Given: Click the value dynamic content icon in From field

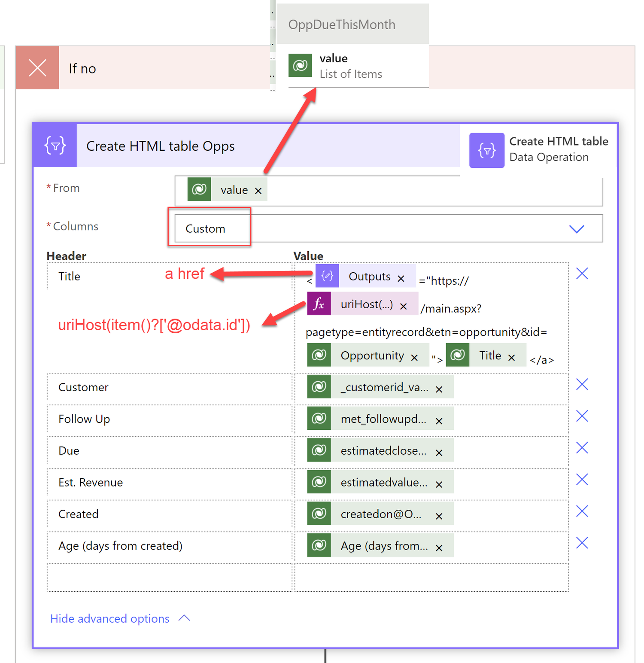Looking at the screenshot, I should [199, 189].
